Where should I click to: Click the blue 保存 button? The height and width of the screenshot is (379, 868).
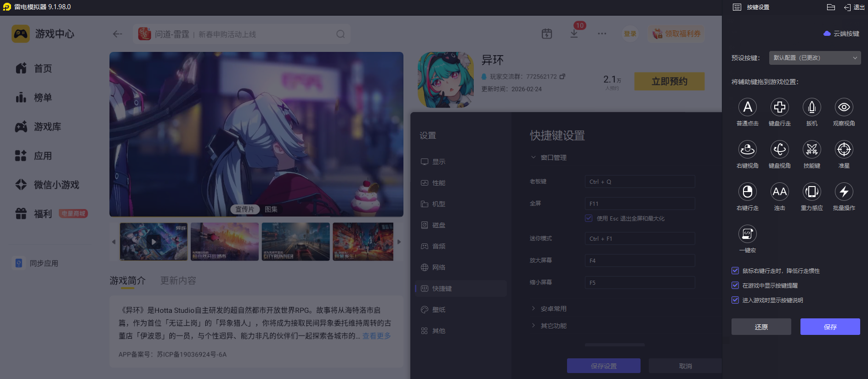click(830, 327)
